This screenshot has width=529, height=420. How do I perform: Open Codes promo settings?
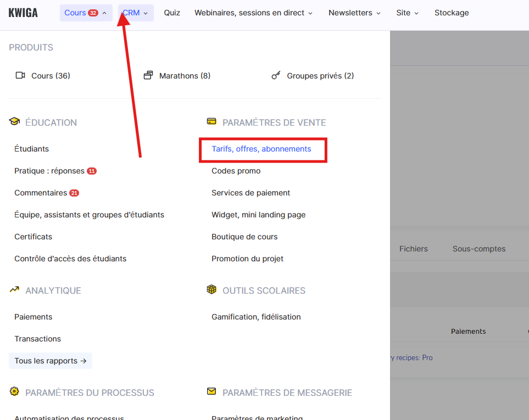tap(236, 171)
